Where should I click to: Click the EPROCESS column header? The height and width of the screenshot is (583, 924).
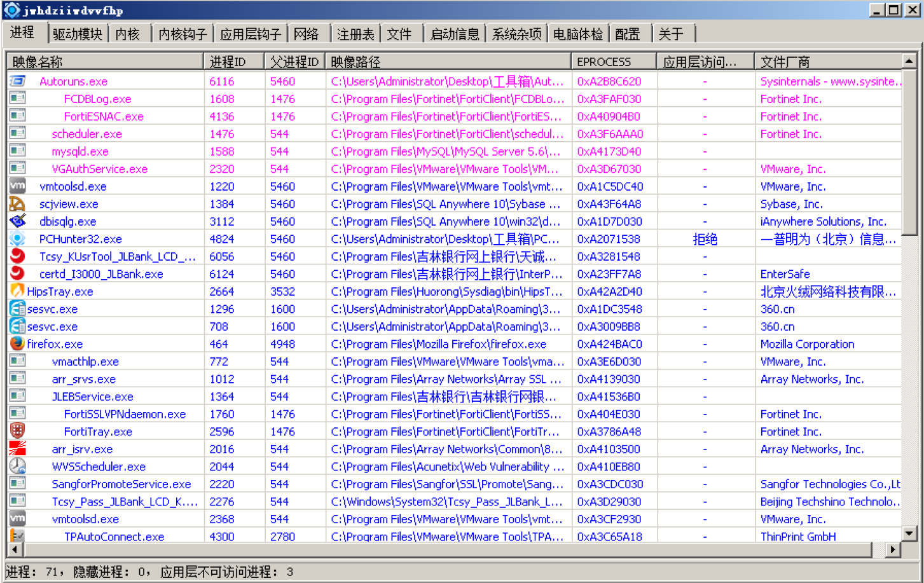click(614, 62)
